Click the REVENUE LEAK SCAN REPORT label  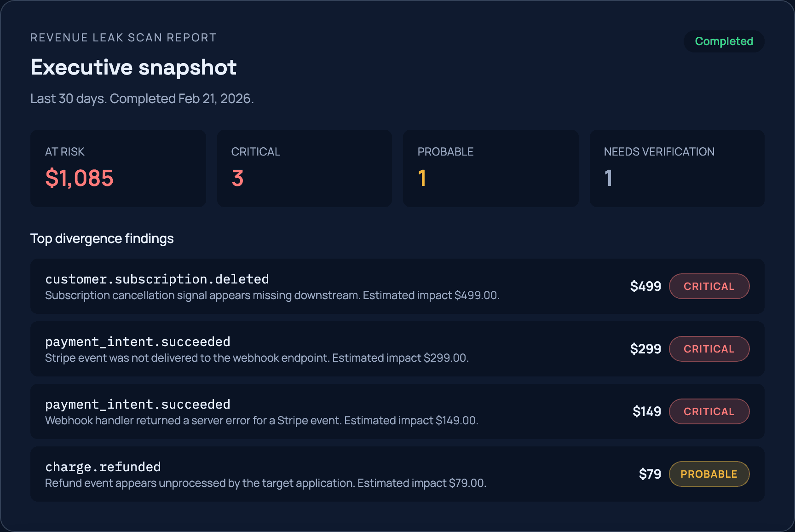coord(123,37)
